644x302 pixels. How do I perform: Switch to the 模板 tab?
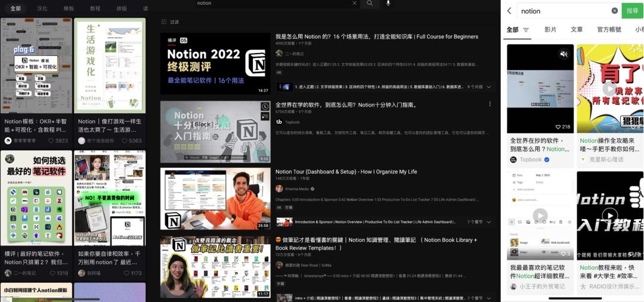pos(69,8)
